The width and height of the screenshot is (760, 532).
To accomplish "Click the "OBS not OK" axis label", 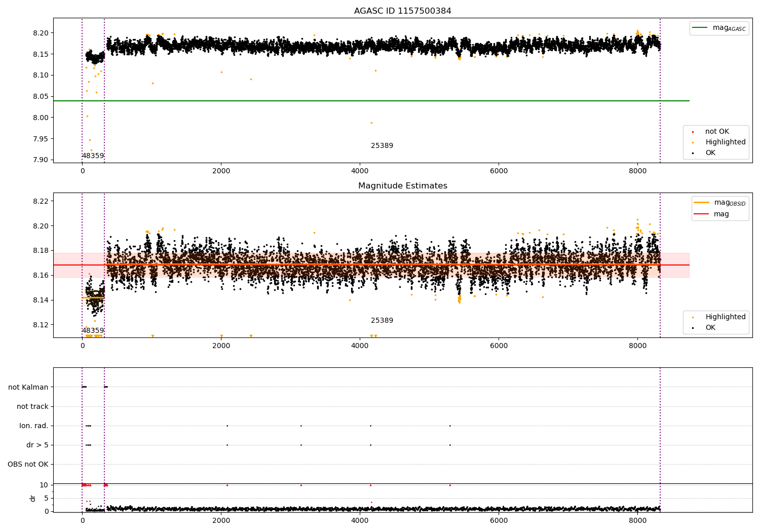I will [28, 464].
